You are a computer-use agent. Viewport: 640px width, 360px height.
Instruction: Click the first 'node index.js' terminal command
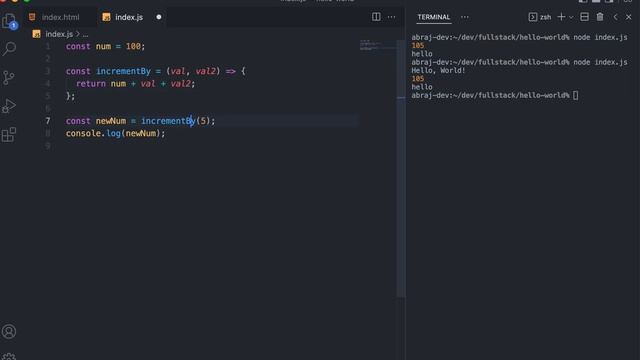(600, 37)
